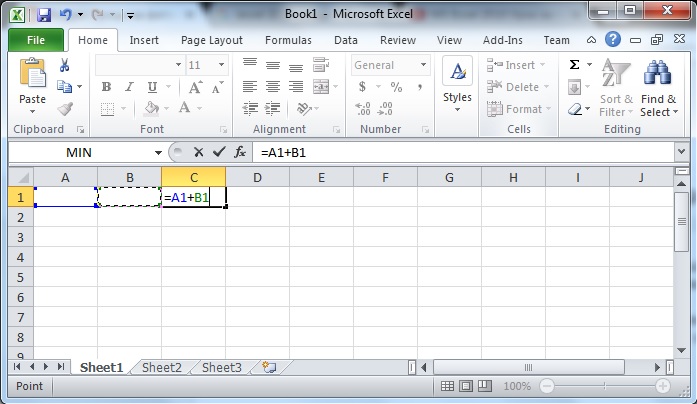
Task: Toggle Top Align in Alignment group
Action: click(250, 64)
